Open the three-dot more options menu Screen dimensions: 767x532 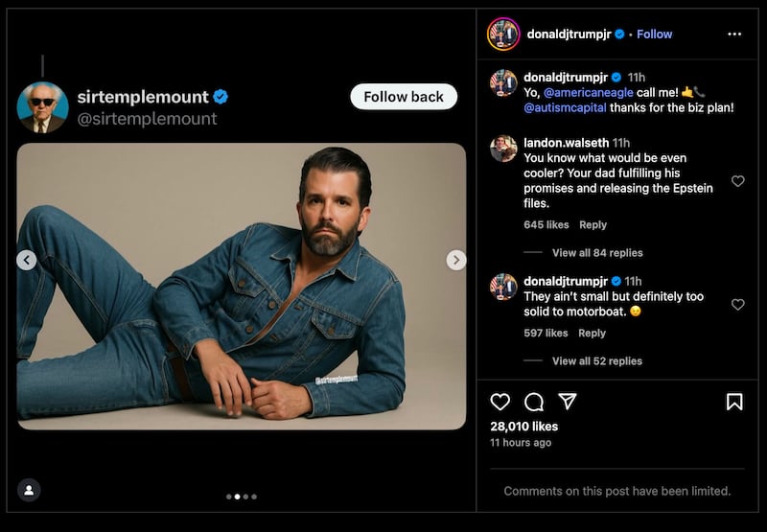tap(734, 34)
